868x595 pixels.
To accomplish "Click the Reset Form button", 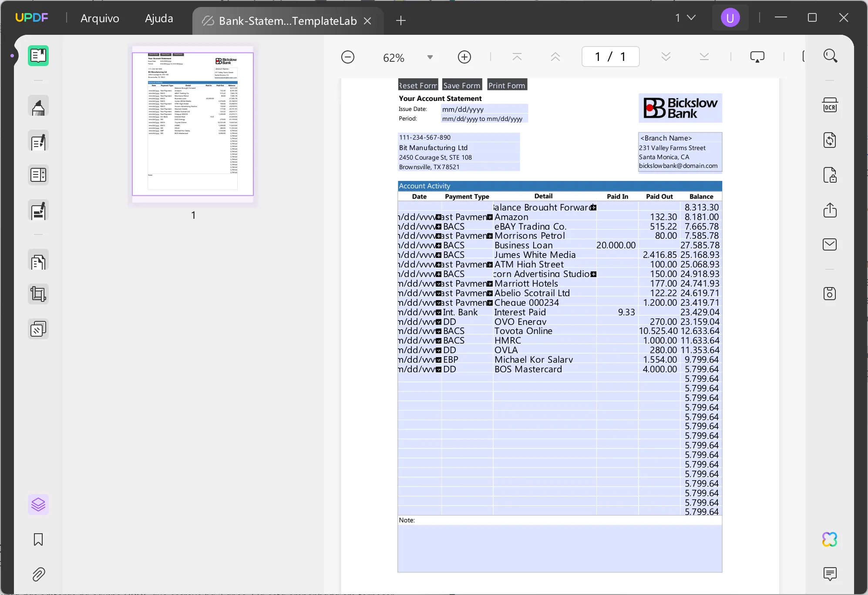I will click(417, 85).
